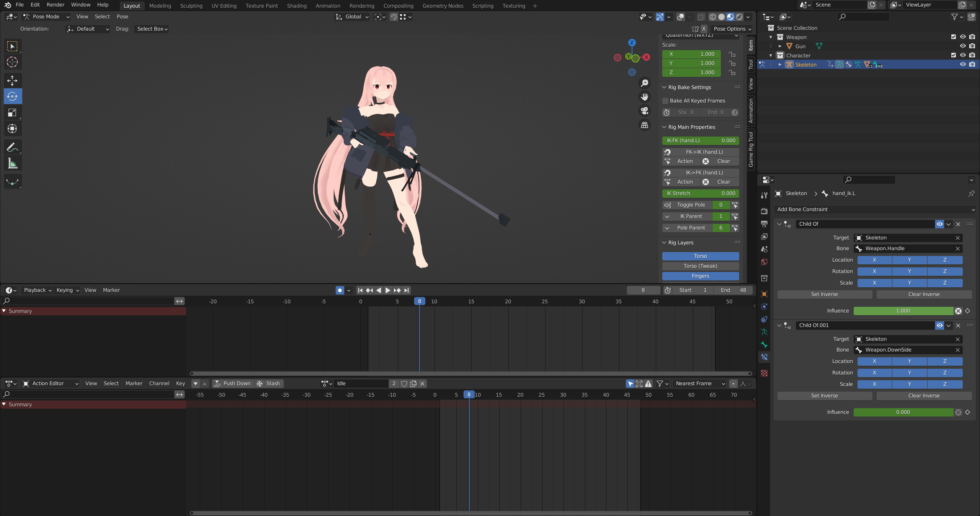
Task: Open the Pose Mode dropdown
Action: click(x=46, y=17)
